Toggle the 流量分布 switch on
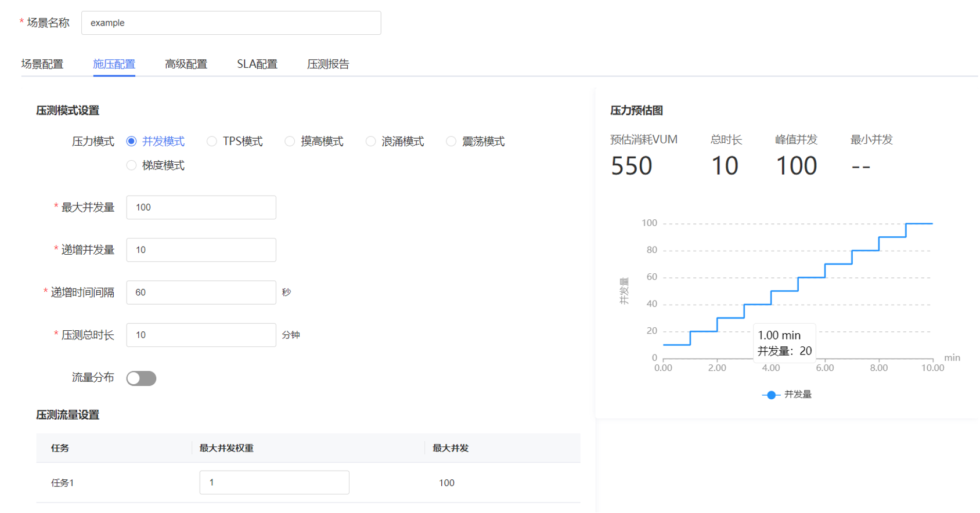This screenshot has height=513, width=980. 141,378
